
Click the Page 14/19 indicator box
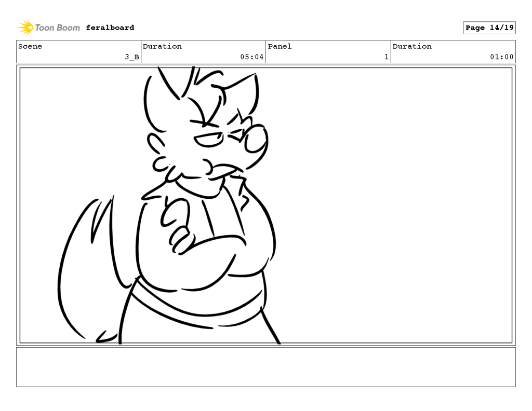489,28
